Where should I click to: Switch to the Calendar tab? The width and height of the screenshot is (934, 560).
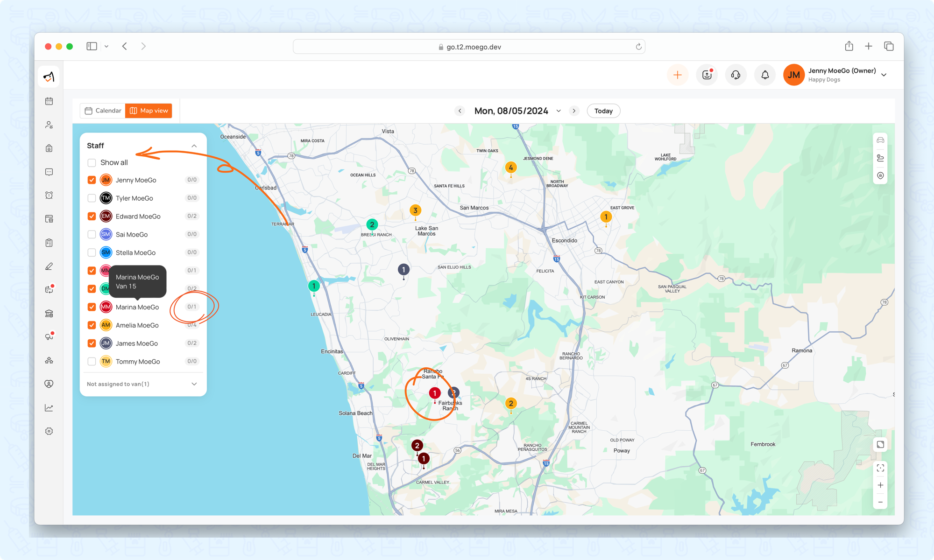(103, 111)
